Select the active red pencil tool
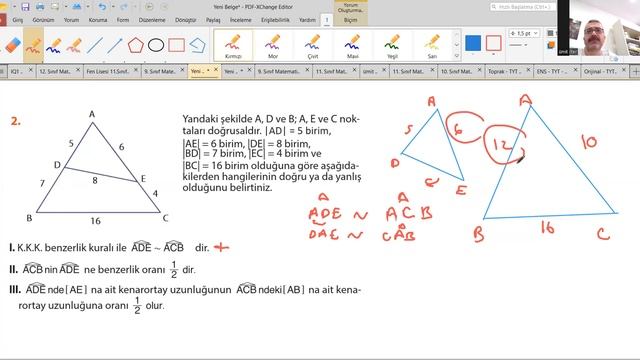Screen dimensions: 640x360 pos(33,45)
